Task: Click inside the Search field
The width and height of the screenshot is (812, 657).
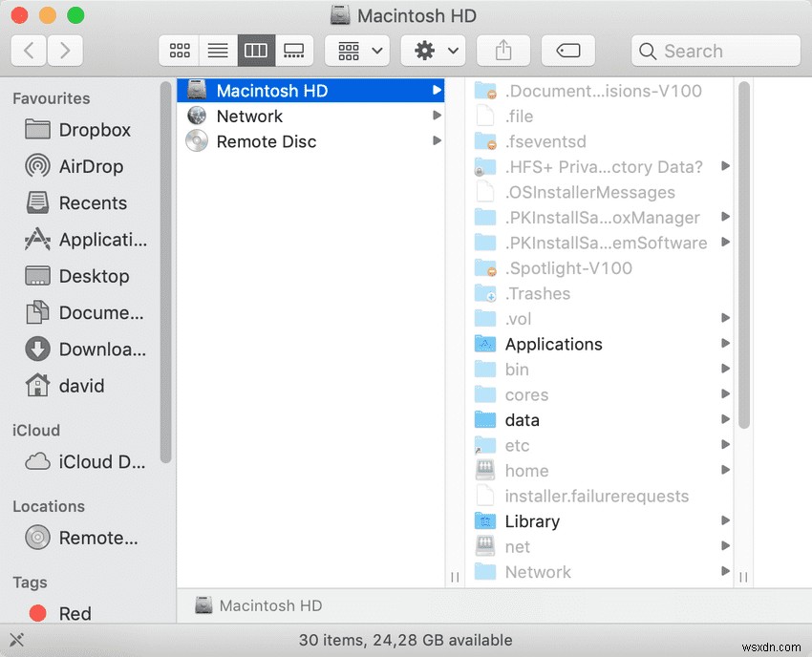Action: coord(715,50)
